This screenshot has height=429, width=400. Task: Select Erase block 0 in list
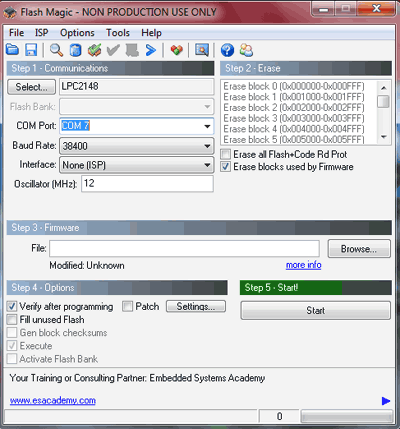(x=294, y=86)
